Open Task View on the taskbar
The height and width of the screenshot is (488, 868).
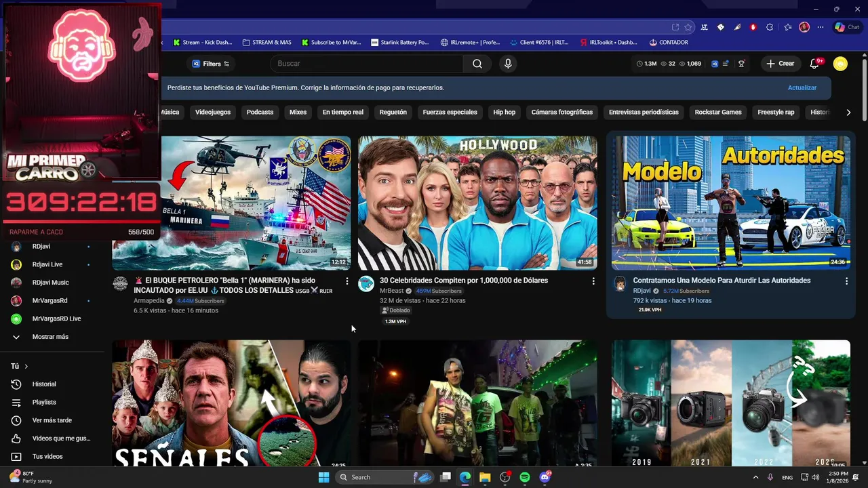[x=446, y=477]
